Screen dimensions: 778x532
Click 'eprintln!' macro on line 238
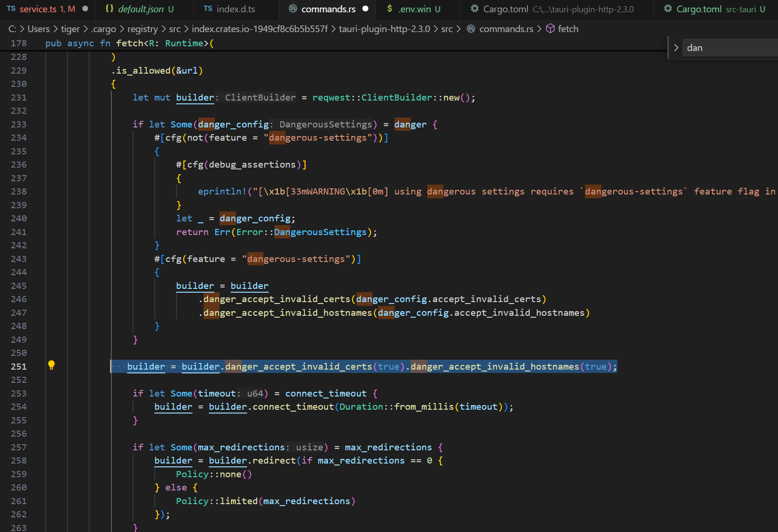point(222,191)
